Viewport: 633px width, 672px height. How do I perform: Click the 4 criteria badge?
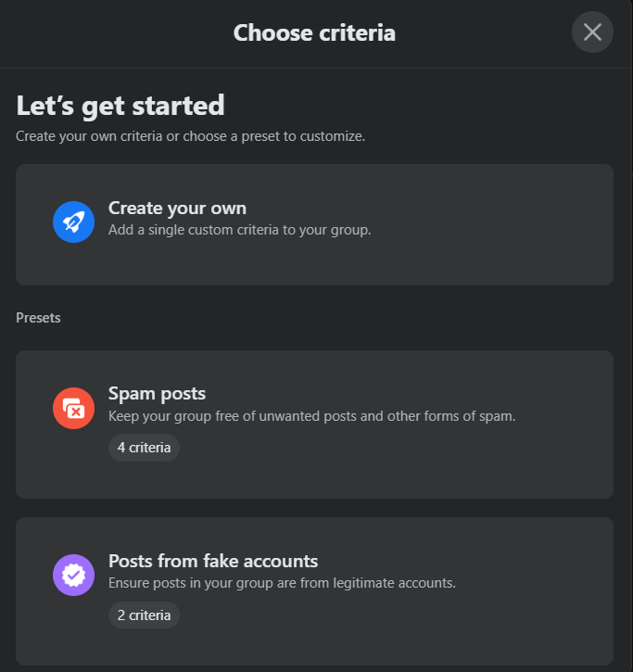click(x=144, y=448)
